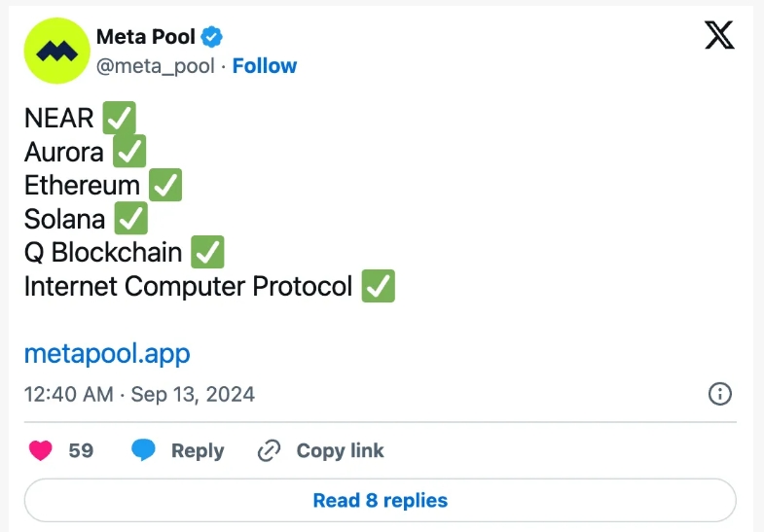This screenshot has height=532, width=764.
Task: Click the blue reply bubble icon
Action: click(x=143, y=449)
